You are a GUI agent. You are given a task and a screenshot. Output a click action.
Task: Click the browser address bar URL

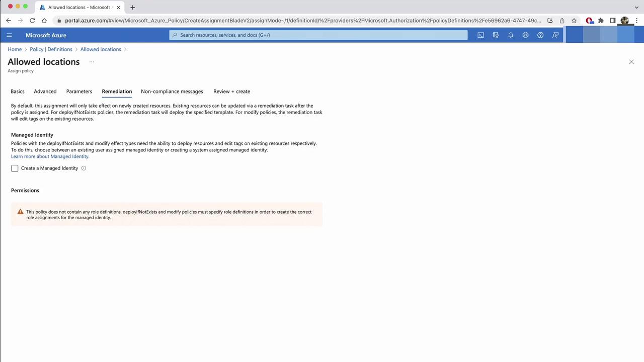click(303, 21)
